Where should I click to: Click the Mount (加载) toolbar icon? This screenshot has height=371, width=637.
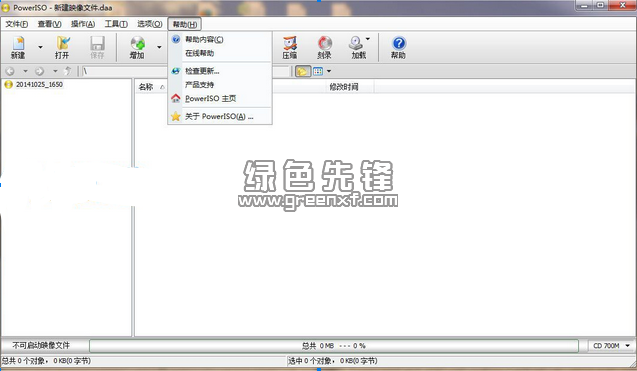coord(358,48)
